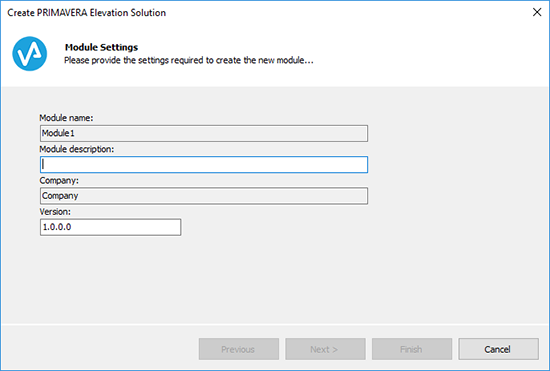This screenshot has height=371, width=550.
Task: Click the Module name input field
Action: point(204,133)
